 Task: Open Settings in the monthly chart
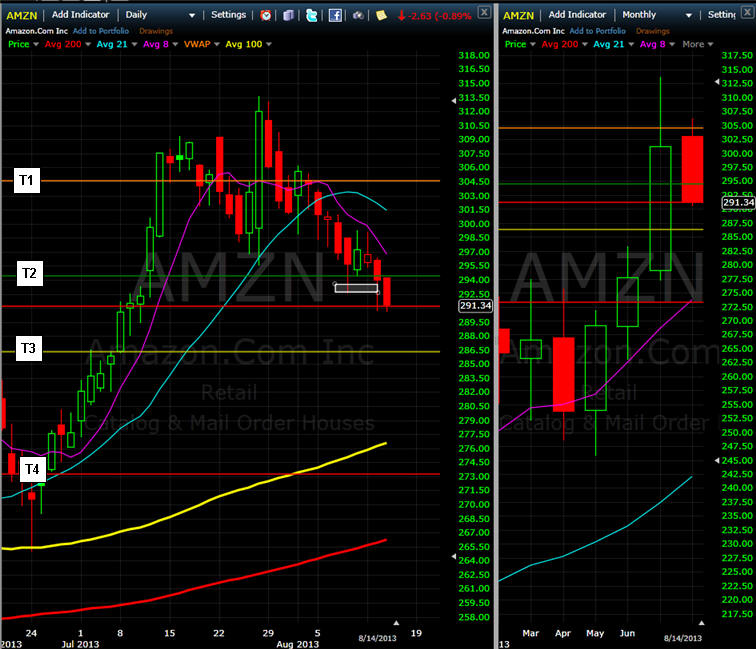(x=722, y=15)
